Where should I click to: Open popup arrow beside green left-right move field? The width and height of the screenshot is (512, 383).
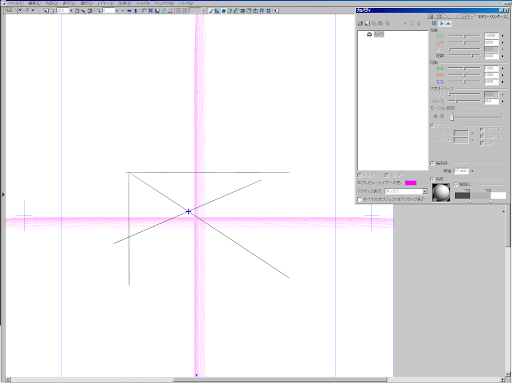tap(503, 36)
